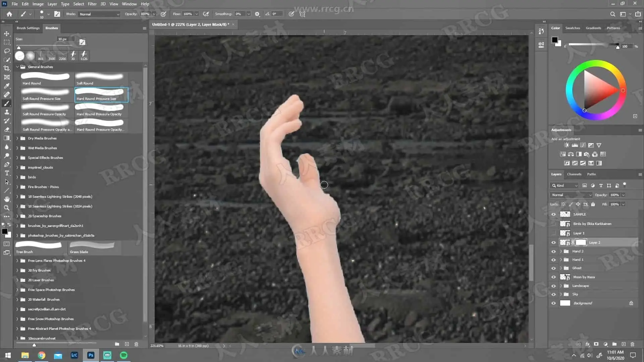The image size is (644, 362).
Task: Expand the Landscape layer group
Action: tap(561, 286)
